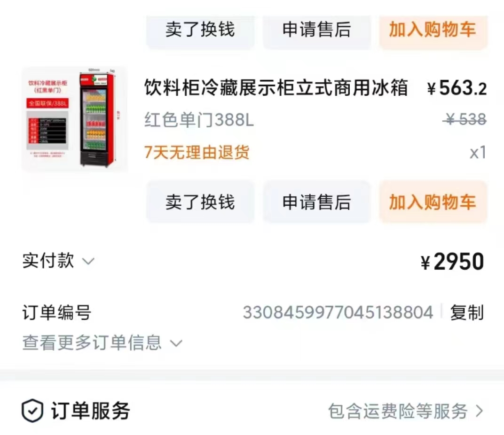Viewport: 504px width, 435px height.
Task: Tap the 订单编号 label row
Action: (56, 312)
